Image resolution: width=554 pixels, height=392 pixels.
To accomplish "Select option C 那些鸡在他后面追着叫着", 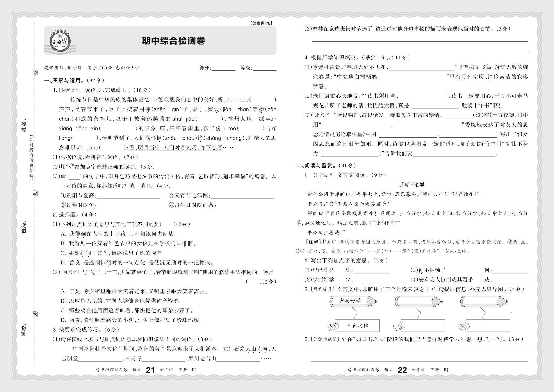I will (x=127, y=310).
